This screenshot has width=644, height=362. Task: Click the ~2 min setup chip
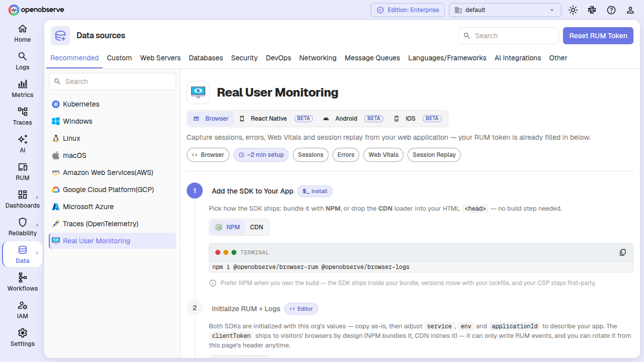[x=261, y=155]
